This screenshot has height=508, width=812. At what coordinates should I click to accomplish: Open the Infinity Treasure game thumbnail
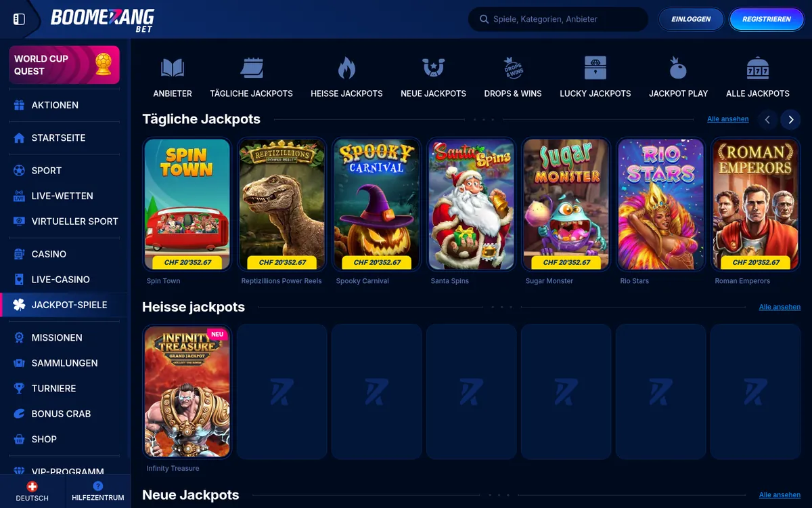(x=187, y=391)
